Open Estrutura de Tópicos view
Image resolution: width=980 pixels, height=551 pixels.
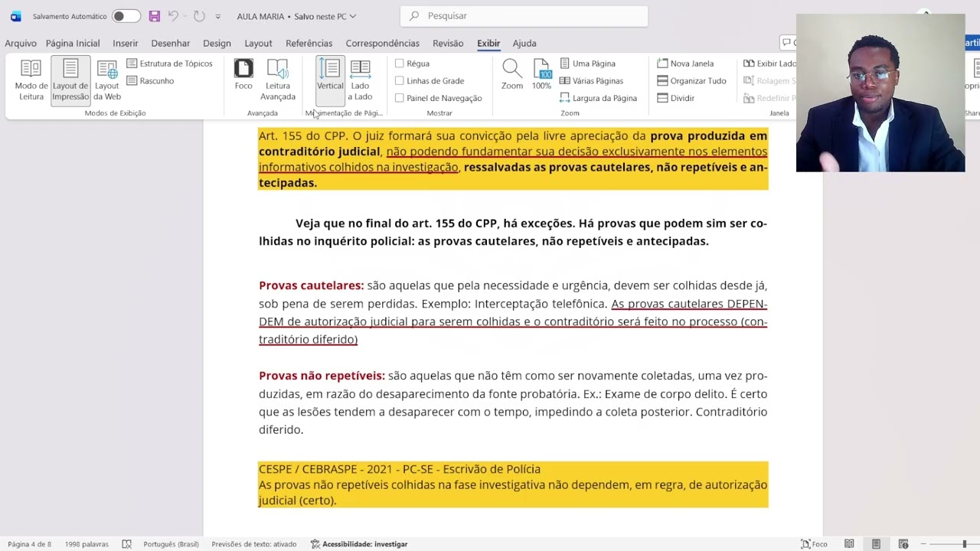tap(169, 64)
